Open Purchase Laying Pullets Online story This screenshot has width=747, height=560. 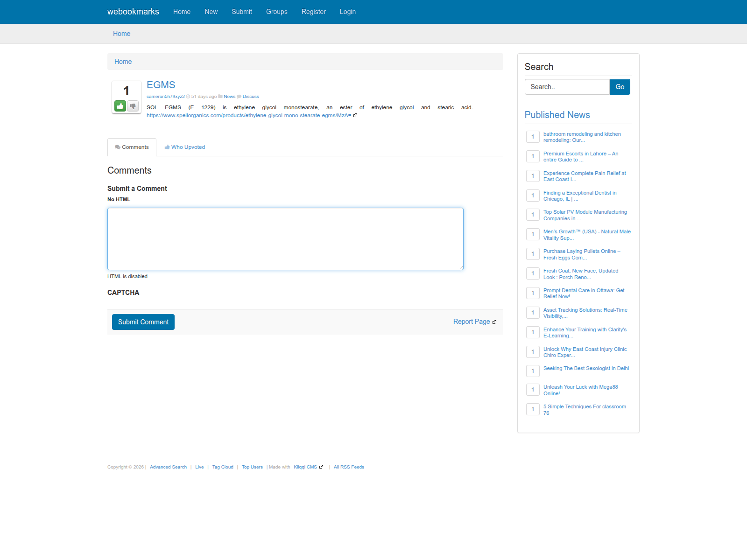[x=582, y=254]
